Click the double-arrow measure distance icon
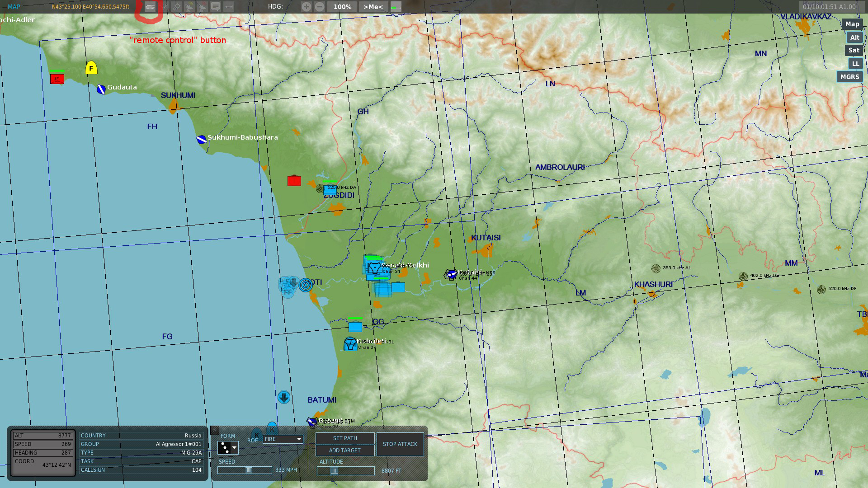Viewport: 868px width, 488px height. pyautogui.click(x=229, y=7)
